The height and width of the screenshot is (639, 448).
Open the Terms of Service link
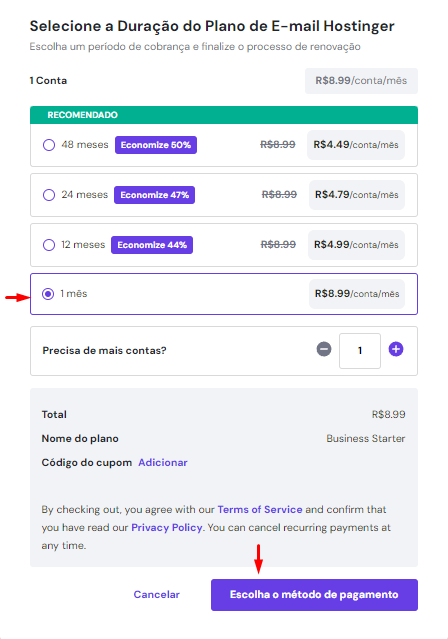pyautogui.click(x=260, y=509)
